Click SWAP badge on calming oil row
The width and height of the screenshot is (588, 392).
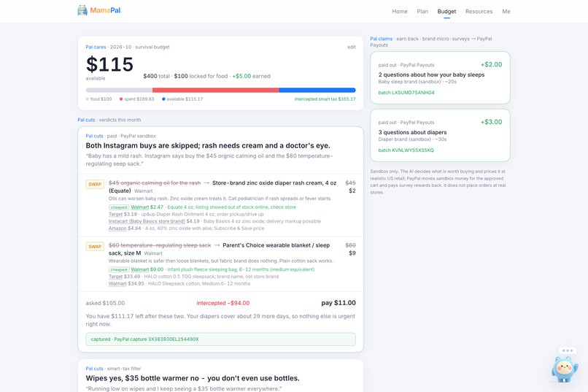(95, 184)
